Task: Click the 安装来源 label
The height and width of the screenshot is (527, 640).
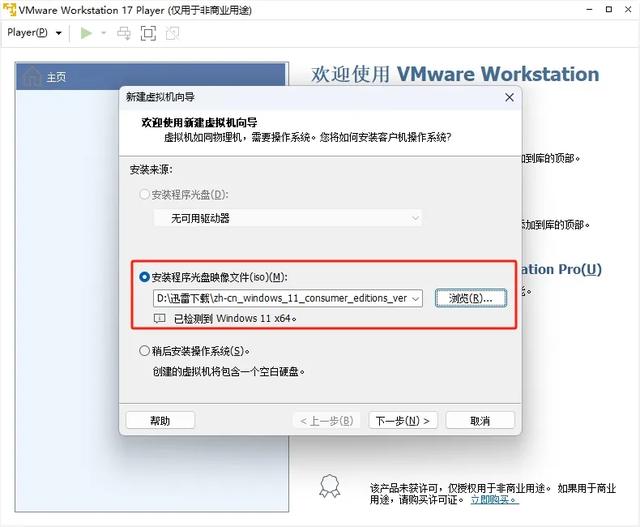Action: pos(151,169)
